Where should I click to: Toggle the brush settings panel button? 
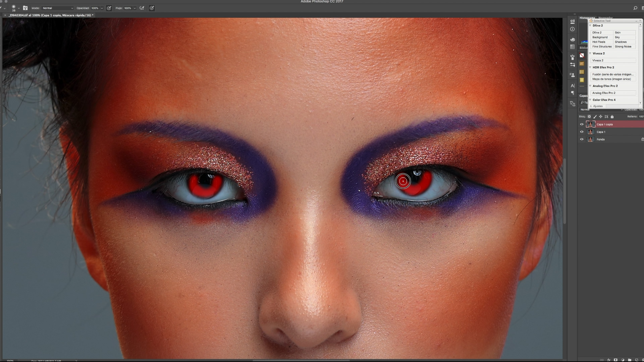pyautogui.click(x=25, y=8)
